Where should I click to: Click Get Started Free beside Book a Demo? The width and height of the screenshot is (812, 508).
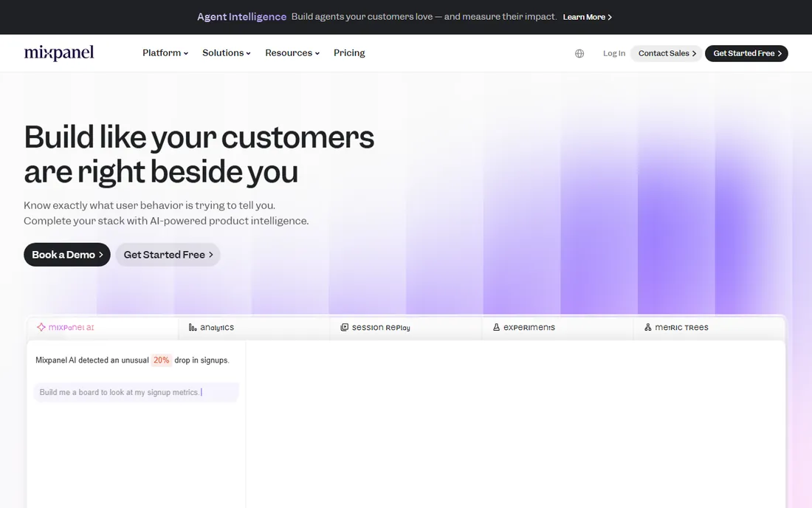(168, 255)
